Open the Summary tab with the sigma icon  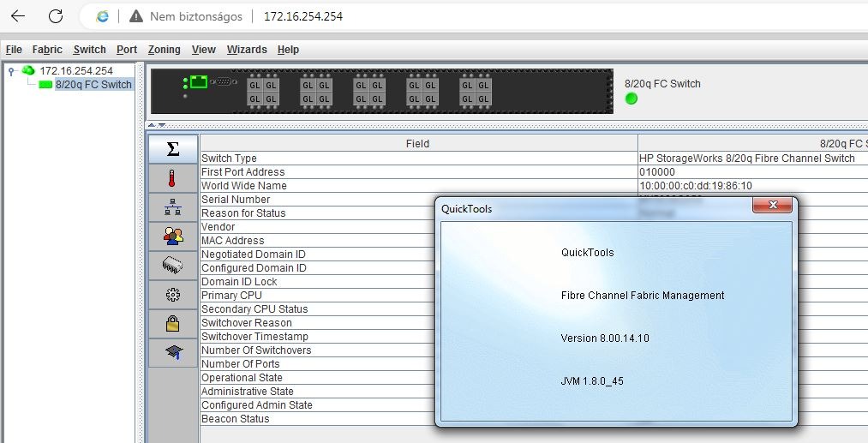coord(173,149)
